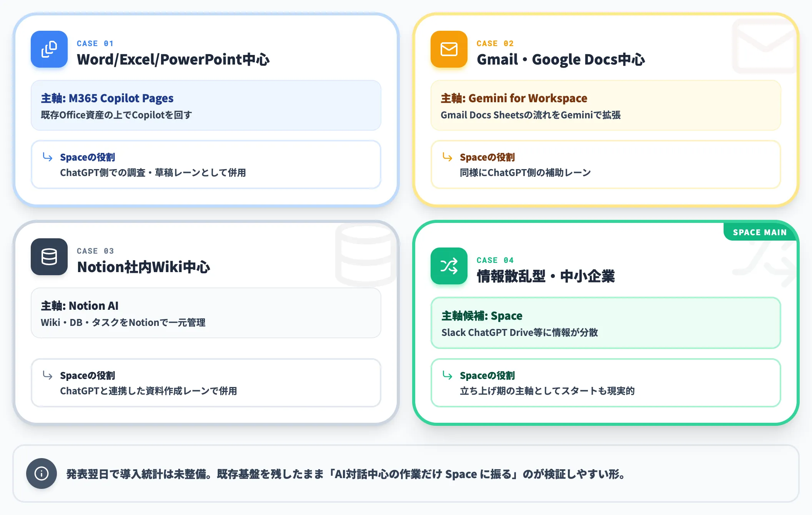Click Gmail Docs Sheetsの流れをGeminiで拡張 description
Screen dimensions: 812x515
[531, 115]
